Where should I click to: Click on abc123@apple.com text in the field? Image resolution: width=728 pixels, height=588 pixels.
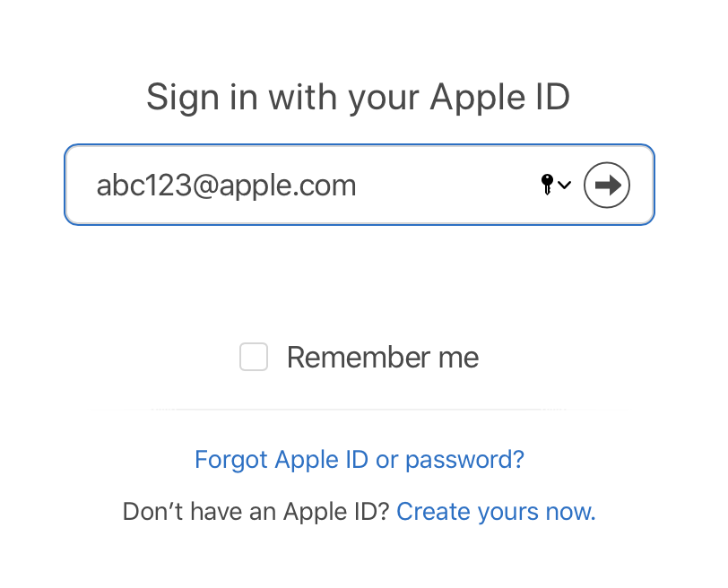tap(226, 186)
